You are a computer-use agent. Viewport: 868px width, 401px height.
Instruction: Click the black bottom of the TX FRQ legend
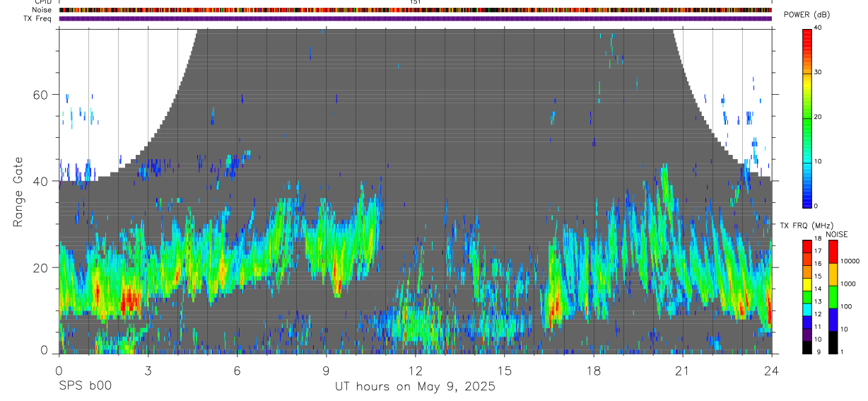tap(807, 348)
